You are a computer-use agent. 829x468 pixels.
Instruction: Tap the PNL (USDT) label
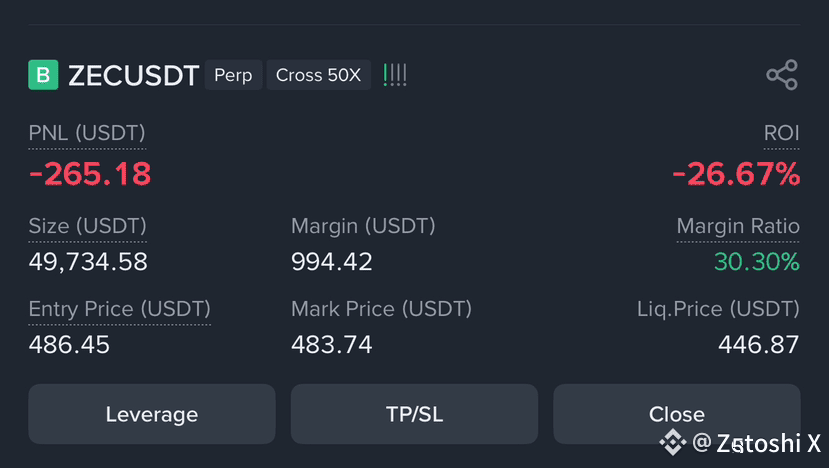coord(87,133)
